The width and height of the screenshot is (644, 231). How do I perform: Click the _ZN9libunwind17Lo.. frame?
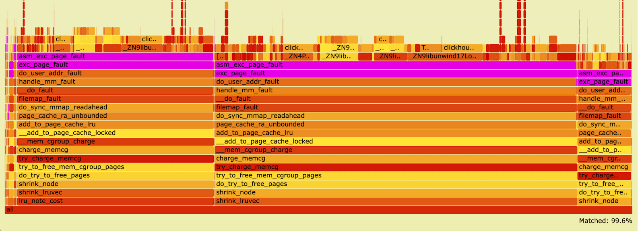445,56
